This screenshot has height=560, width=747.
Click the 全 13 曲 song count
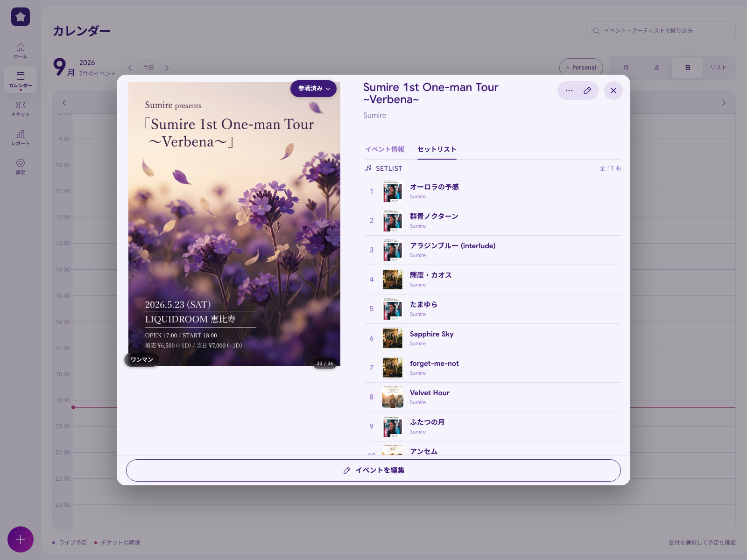click(x=610, y=168)
